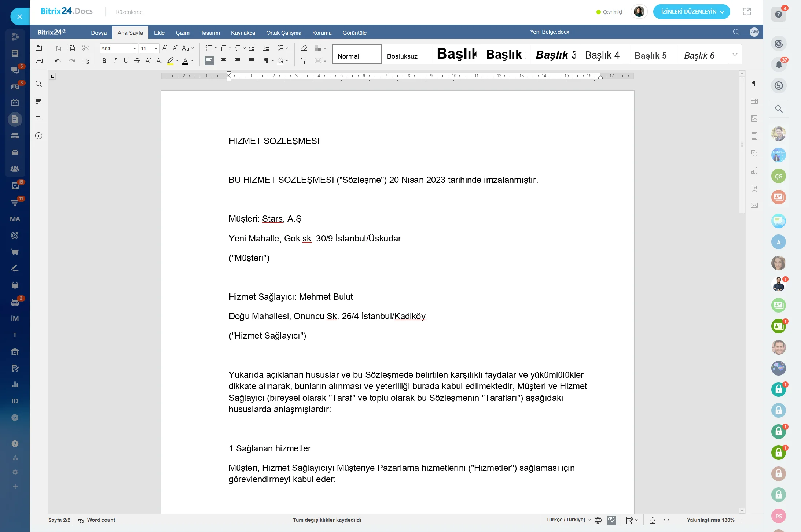The image size is (801, 532).
Task: Click the print icon in toolbar
Action: (x=39, y=61)
